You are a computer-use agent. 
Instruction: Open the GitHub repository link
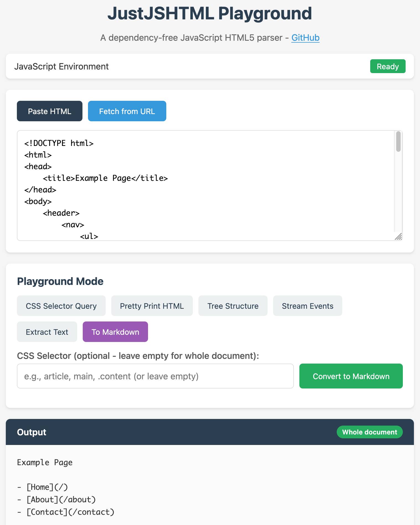(x=305, y=38)
